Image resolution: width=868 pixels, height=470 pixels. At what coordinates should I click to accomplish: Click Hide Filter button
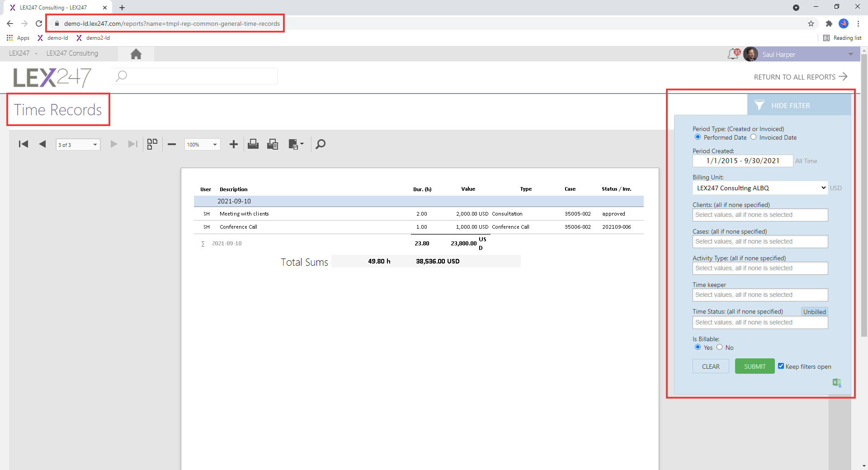point(799,105)
